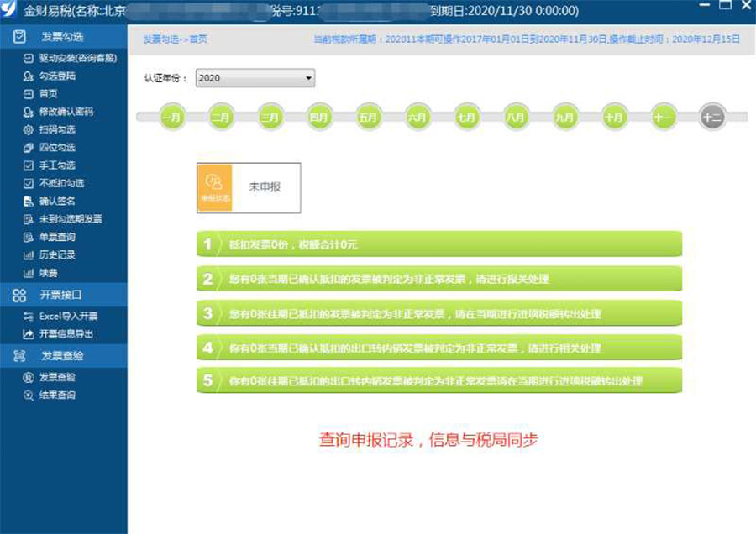Select the 发票查验 section header

coord(64,356)
